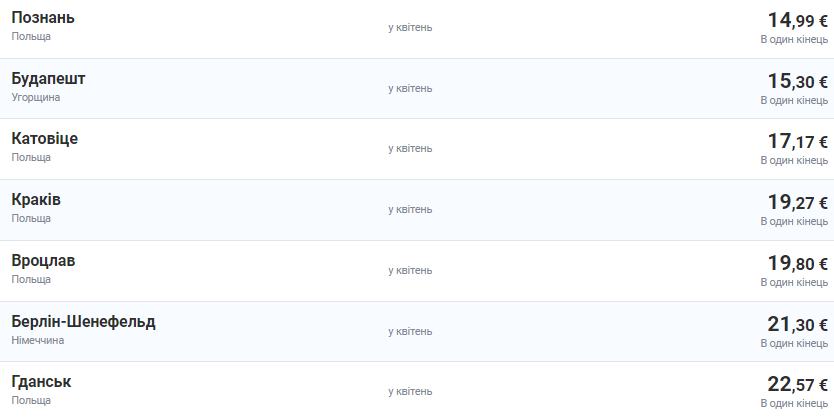The image size is (834, 420).
Task: Click the Катовіце city name
Action: 45,139
